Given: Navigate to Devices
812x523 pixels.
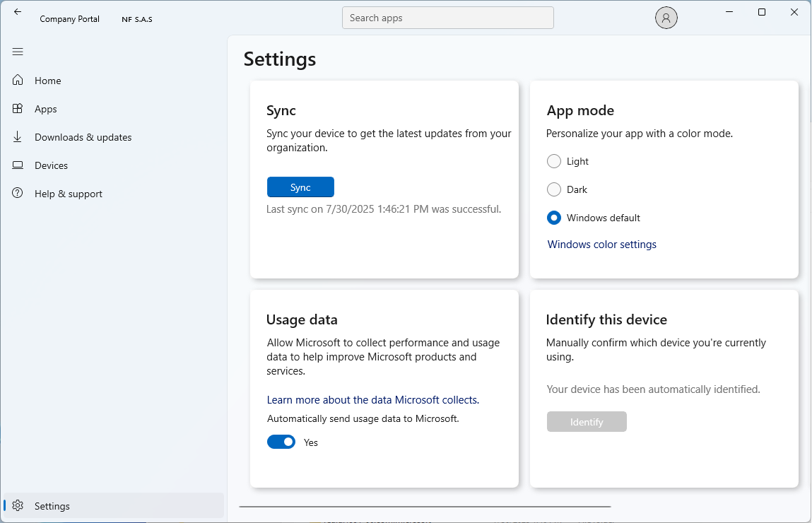Looking at the screenshot, I should tap(113, 165).
